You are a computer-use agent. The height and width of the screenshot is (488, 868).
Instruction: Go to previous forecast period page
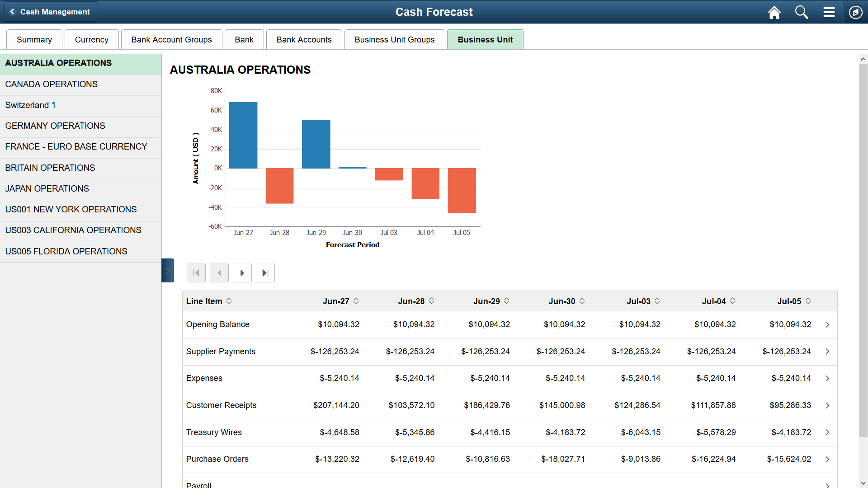pos(219,272)
